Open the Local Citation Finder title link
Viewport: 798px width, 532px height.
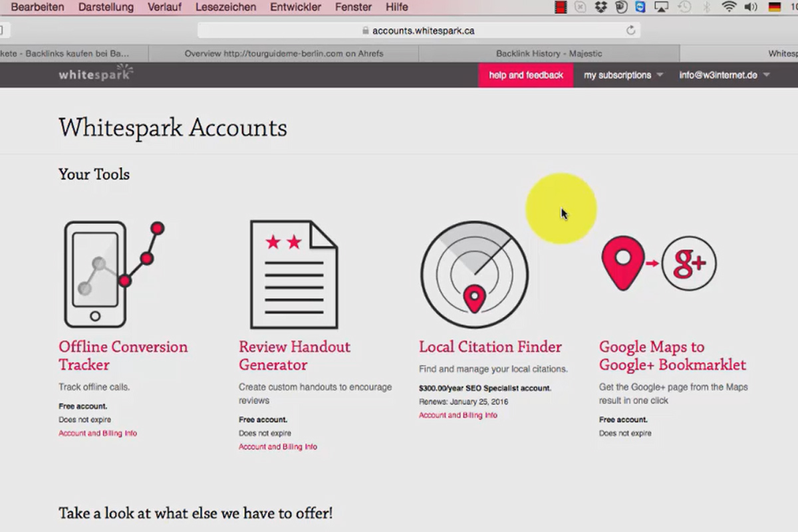click(x=490, y=346)
